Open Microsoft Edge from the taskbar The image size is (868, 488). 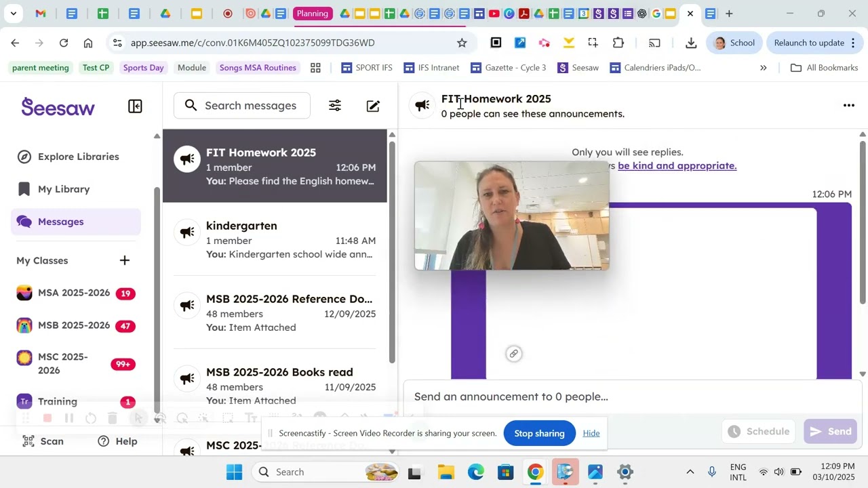(x=475, y=472)
